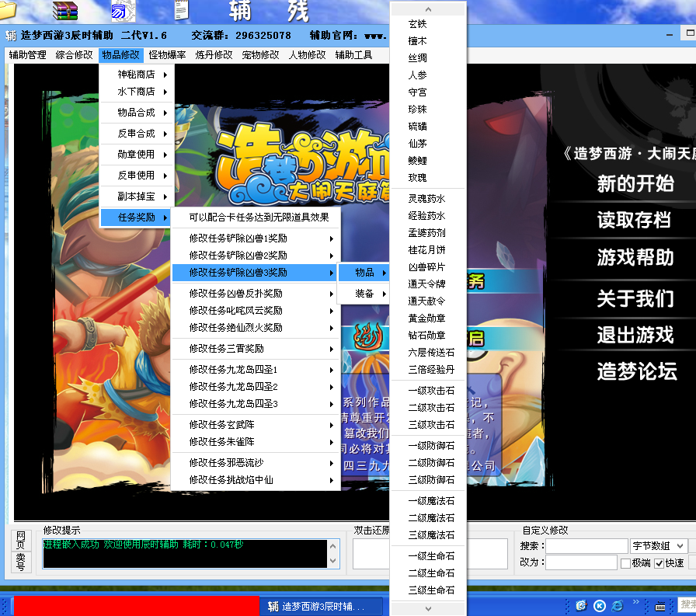The image size is (696, 616).
Task: Switch to the 网页 side tab
Action: (21, 540)
